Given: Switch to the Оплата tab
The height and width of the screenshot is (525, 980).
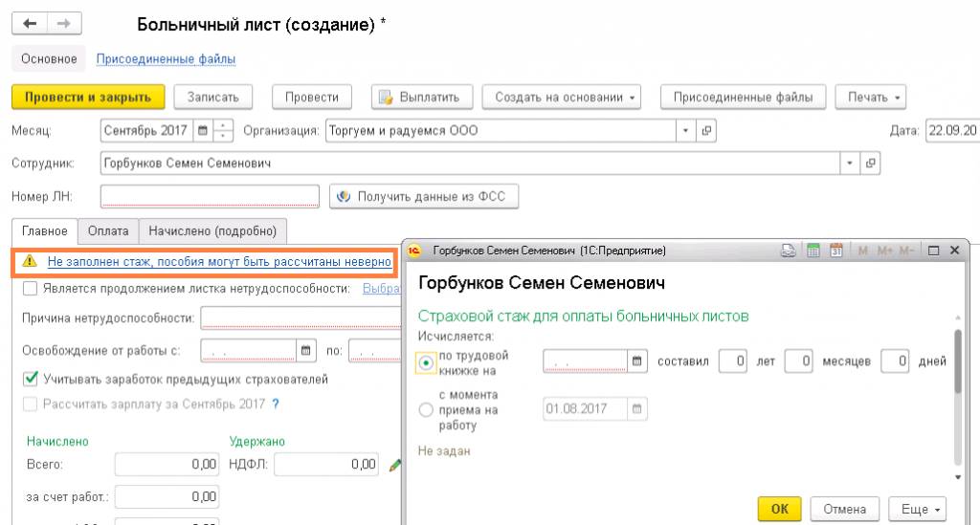Looking at the screenshot, I should click(x=107, y=230).
